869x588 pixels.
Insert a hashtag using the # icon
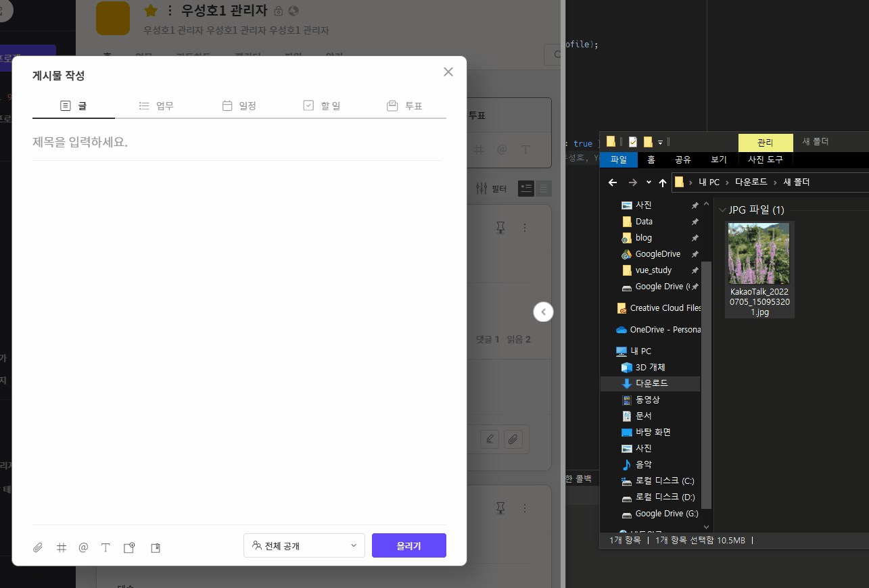coord(61,547)
